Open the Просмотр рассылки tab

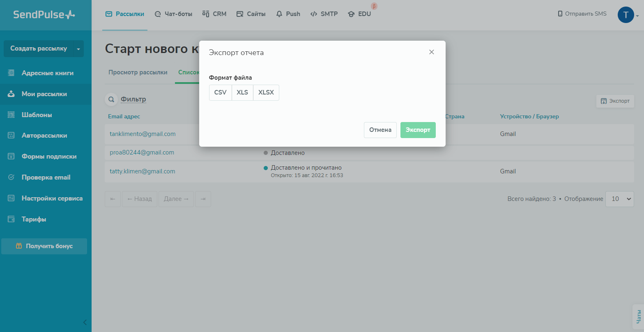(138, 72)
